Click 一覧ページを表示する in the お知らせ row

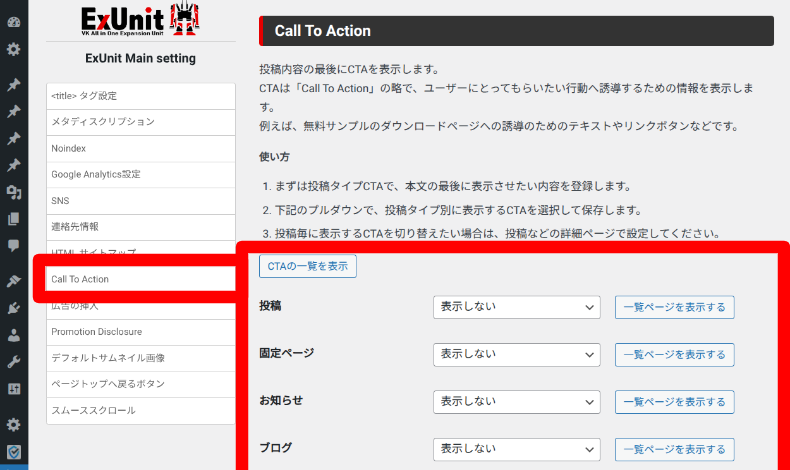coord(675,402)
